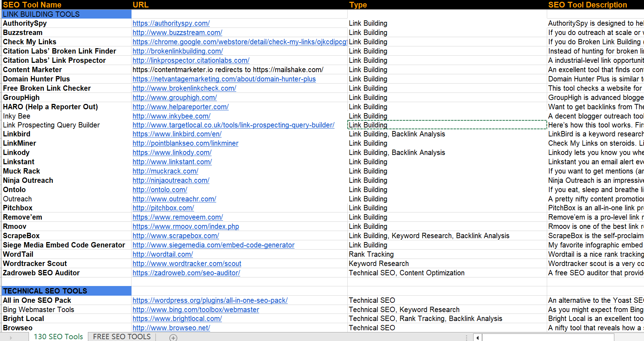Select the Muck Rack name cell

[x=66, y=171]
